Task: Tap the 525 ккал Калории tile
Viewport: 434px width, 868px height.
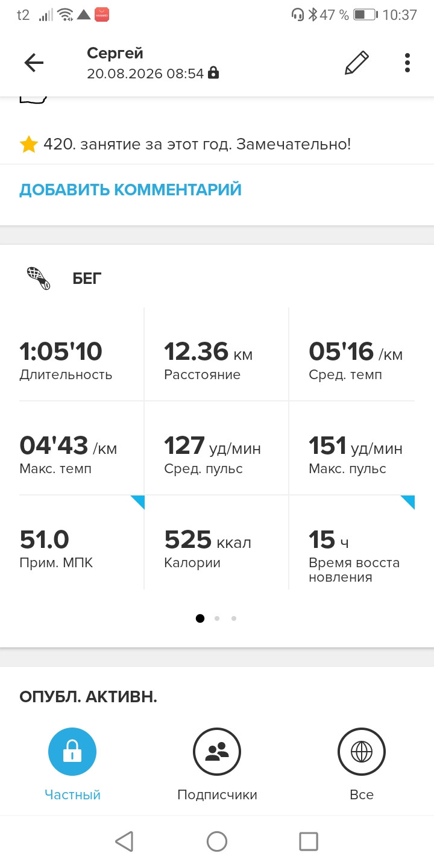Action: (x=217, y=542)
